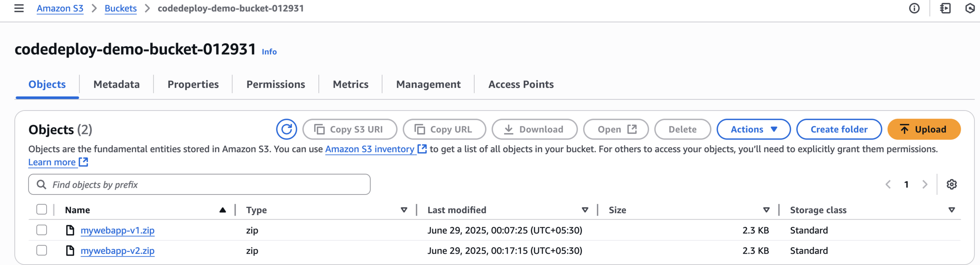The width and height of the screenshot is (980, 265).
Task: Click Create folder button
Action: click(839, 129)
